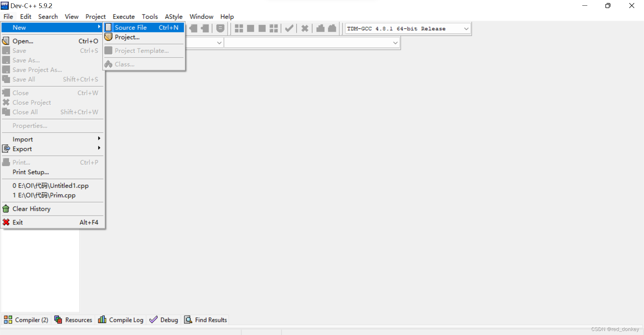
Task: Open recent file Prim.cpp
Action: 52,195
